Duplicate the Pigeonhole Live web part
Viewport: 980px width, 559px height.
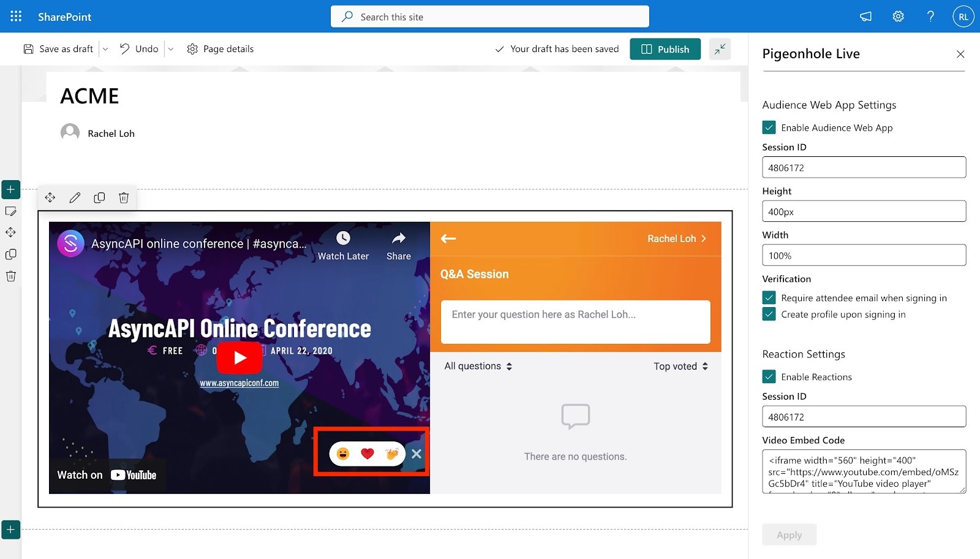pyautogui.click(x=99, y=197)
